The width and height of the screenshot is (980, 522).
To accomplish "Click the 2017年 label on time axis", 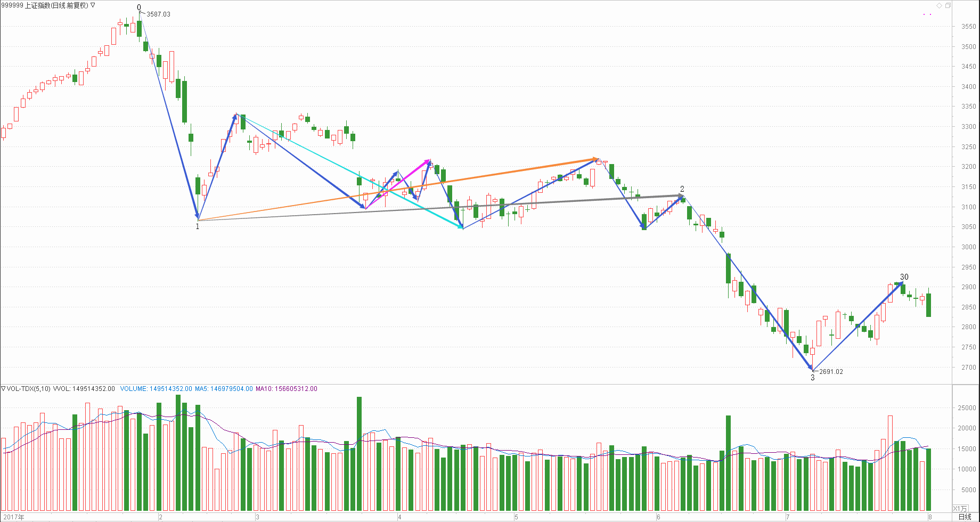I will [x=13, y=517].
